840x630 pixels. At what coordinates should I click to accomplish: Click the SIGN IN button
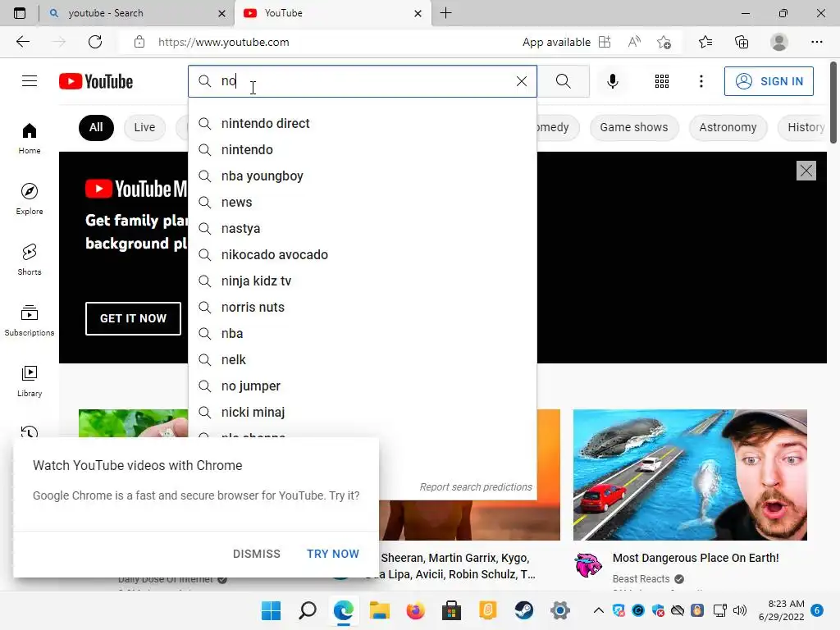(x=769, y=81)
